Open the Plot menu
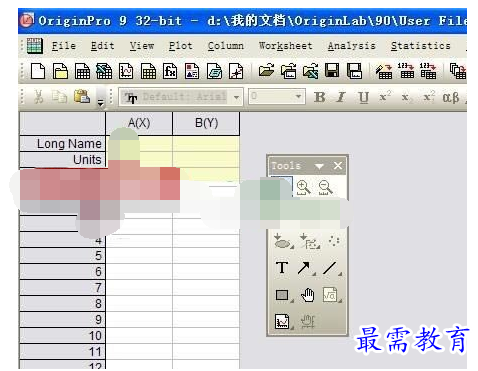Screen dimensions: 478x371 tap(180, 46)
